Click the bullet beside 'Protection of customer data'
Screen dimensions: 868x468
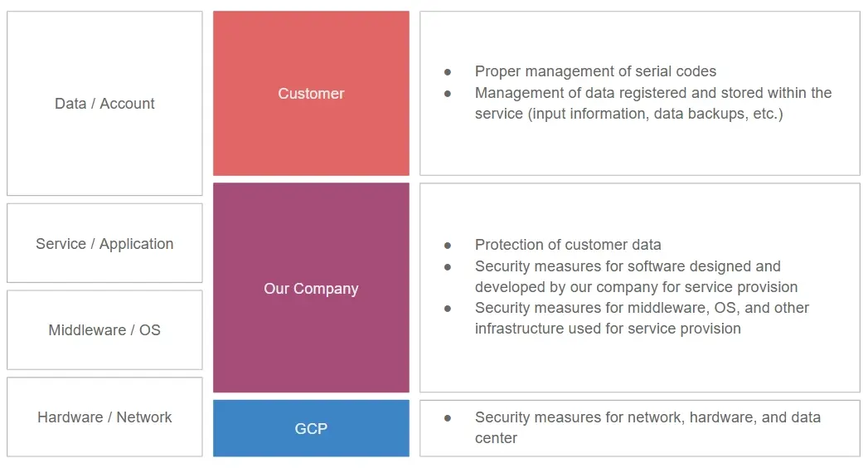coord(448,246)
